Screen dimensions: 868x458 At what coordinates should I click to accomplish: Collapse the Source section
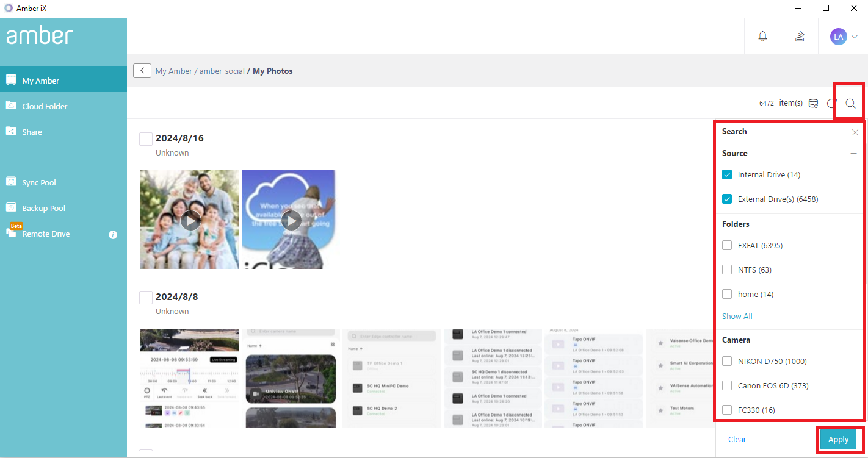854,153
